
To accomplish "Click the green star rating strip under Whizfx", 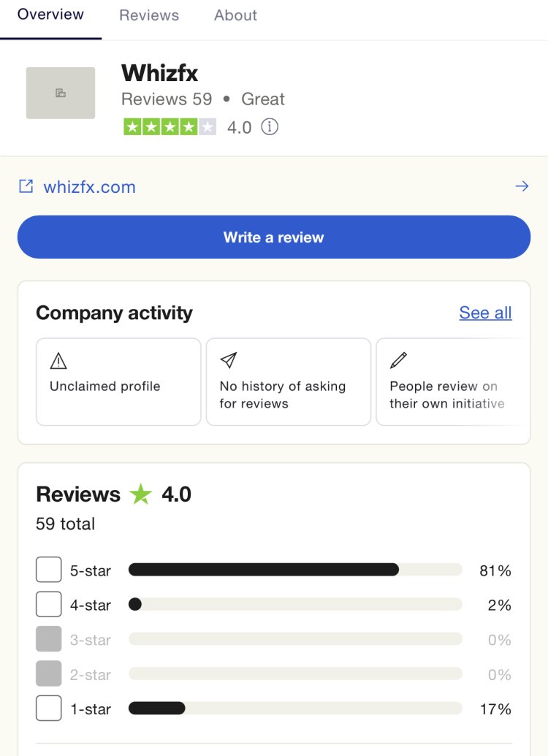I will [170, 127].
